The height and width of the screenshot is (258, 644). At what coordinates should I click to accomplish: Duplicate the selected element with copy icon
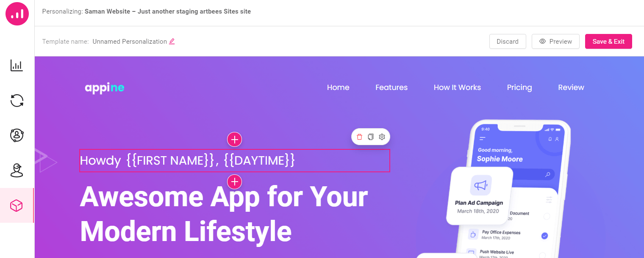tap(370, 137)
